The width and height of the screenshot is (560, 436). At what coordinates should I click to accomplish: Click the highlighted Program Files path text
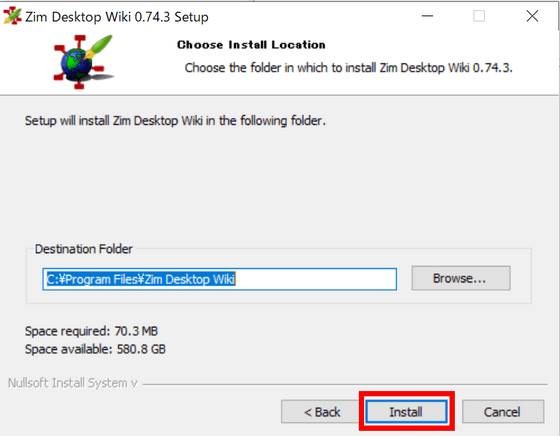(141, 279)
